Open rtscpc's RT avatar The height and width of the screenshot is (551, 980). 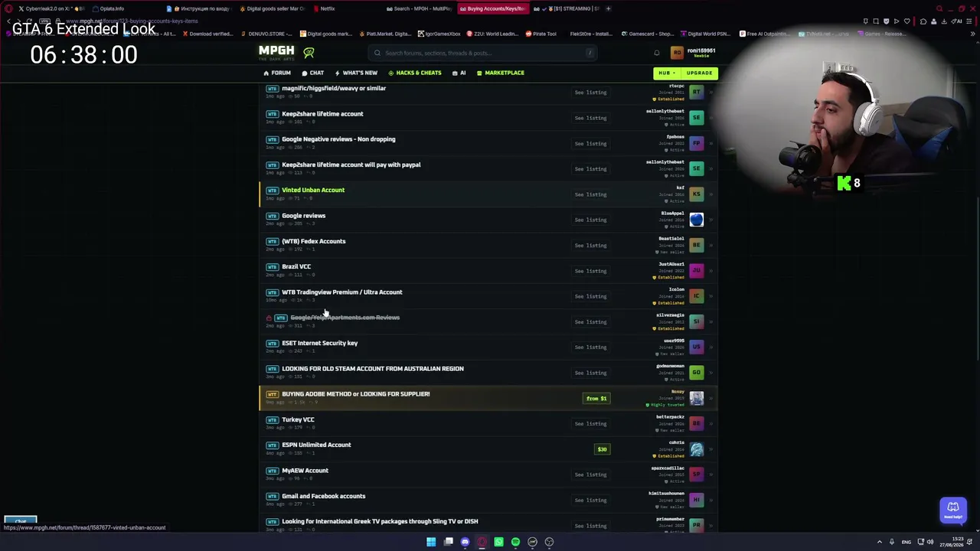pos(696,92)
